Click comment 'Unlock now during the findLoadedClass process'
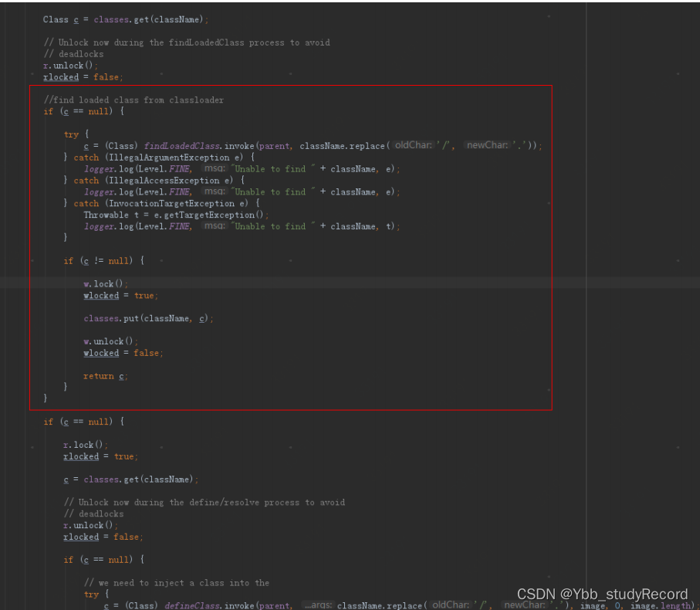 [x=187, y=43]
